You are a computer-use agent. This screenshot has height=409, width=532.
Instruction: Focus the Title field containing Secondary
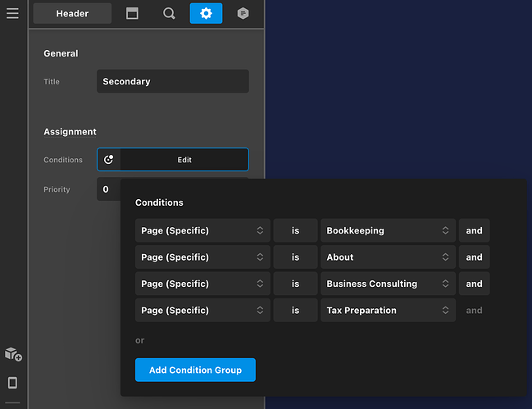click(x=173, y=81)
